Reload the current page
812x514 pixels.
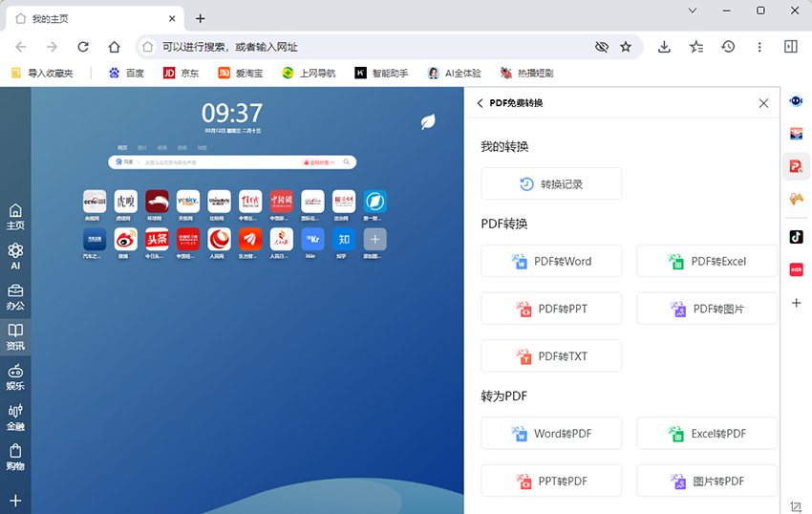[x=83, y=47]
